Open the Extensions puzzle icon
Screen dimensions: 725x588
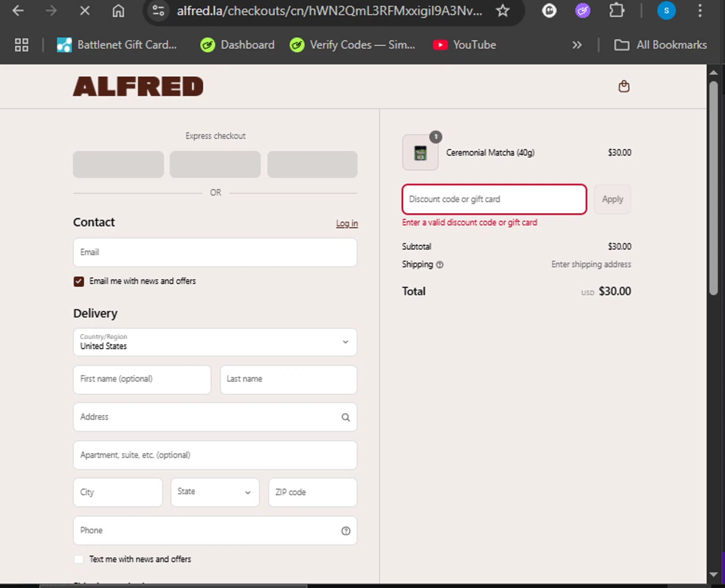[617, 11]
